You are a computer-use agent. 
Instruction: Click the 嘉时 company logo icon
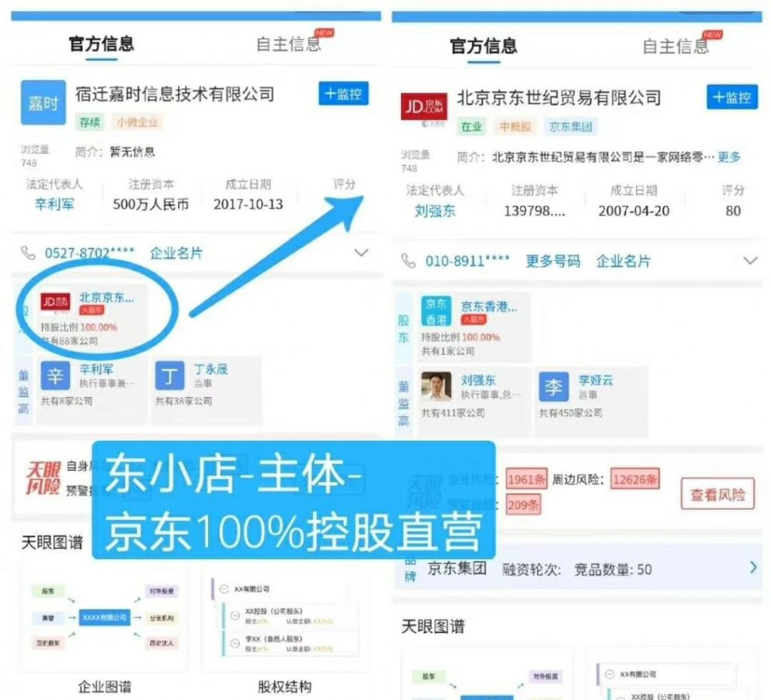click(x=43, y=102)
